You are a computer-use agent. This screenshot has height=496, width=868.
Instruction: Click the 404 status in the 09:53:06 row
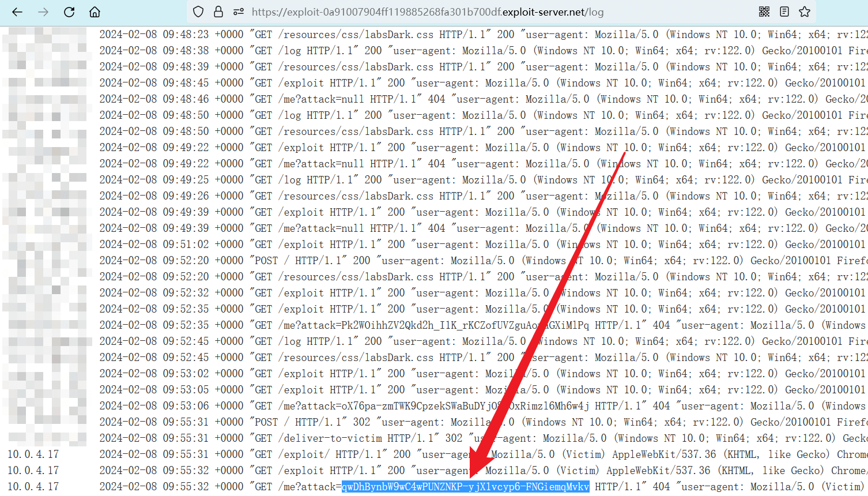tap(661, 406)
